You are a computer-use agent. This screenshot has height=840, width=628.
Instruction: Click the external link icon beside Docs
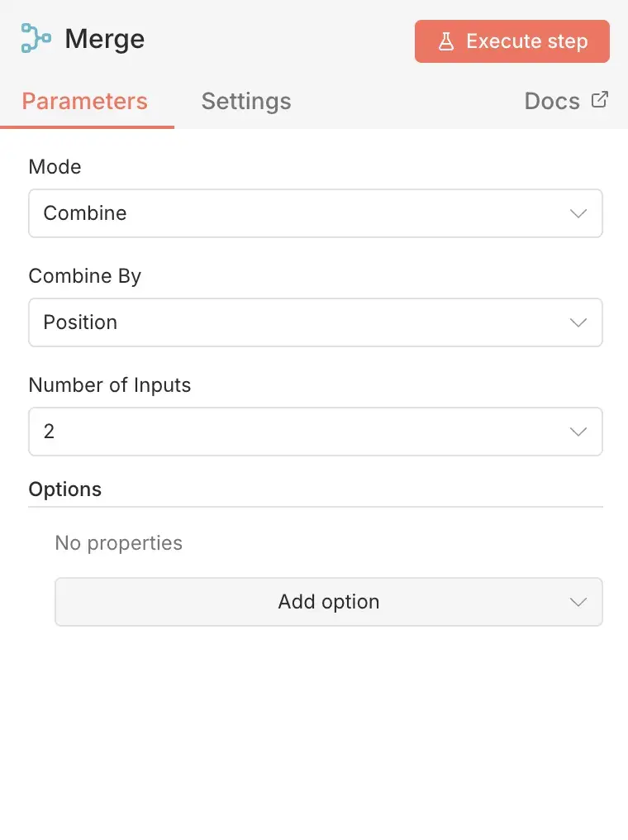(599, 99)
